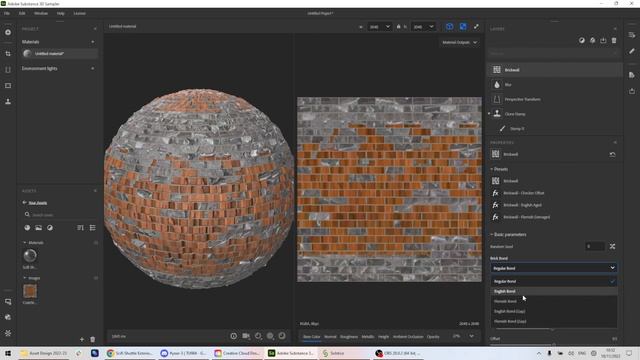The image size is (640, 360).
Task: Toggle the resolution lock icon
Action: (x=398, y=27)
